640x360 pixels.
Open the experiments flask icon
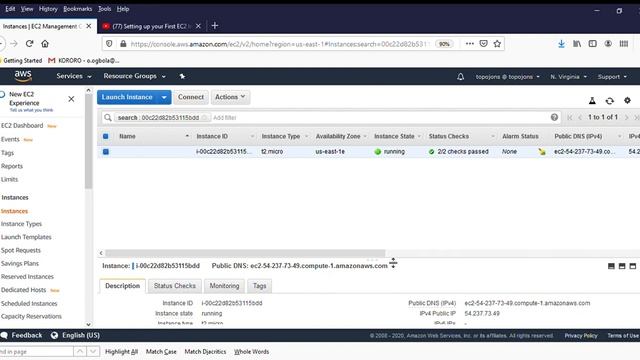tap(592, 100)
